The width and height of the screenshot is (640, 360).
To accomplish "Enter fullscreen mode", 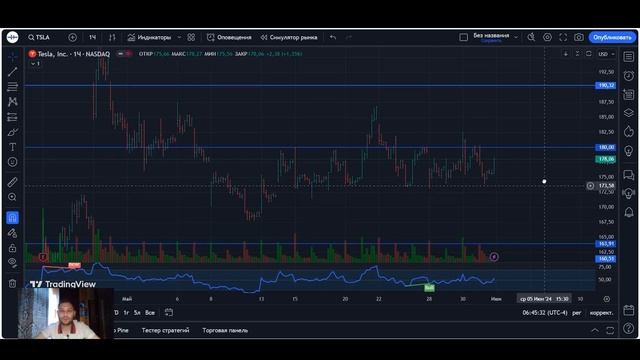I will pos(563,37).
